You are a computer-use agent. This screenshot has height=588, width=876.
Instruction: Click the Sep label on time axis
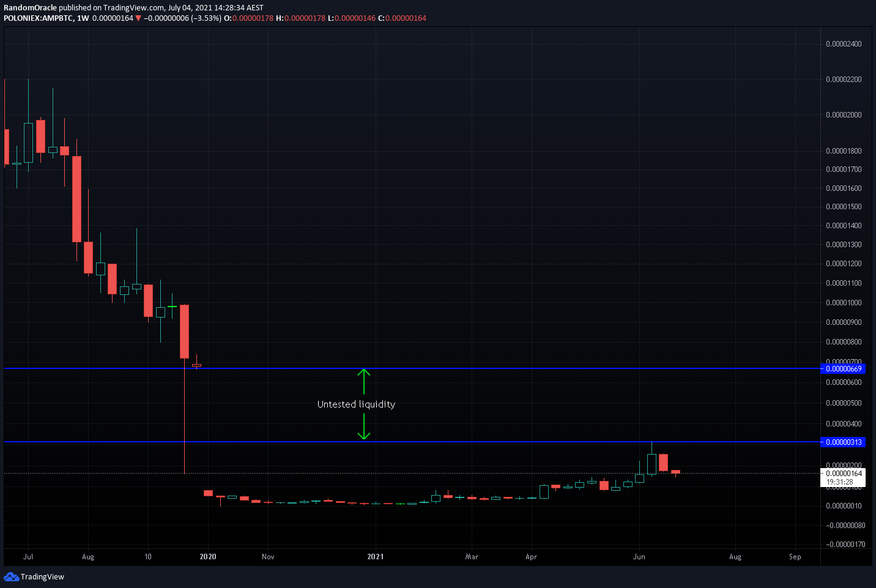(x=795, y=557)
